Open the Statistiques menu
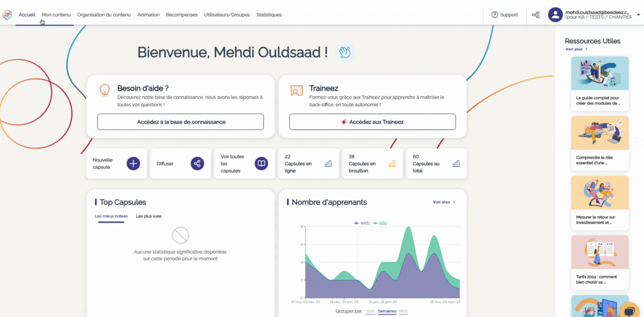The width and height of the screenshot is (644, 317). [269, 15]
